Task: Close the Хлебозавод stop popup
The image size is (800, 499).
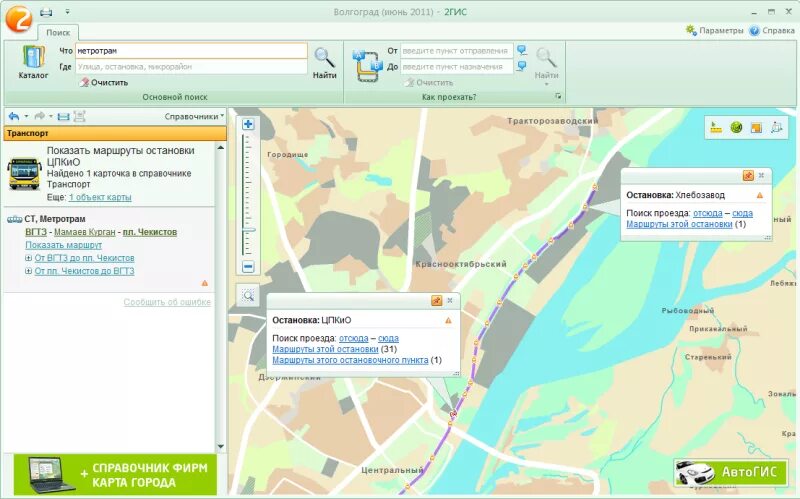Action: (x=761, y=176)
